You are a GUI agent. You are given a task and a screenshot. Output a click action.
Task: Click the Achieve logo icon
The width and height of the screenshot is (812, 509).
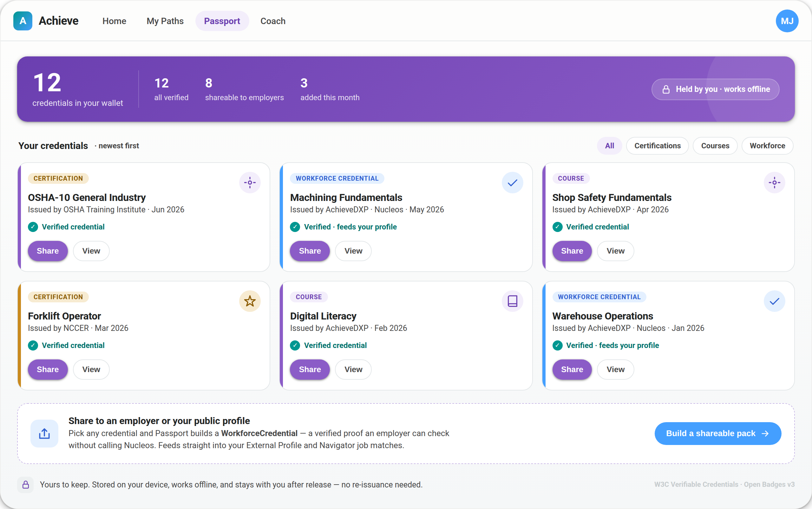(23, 21)
